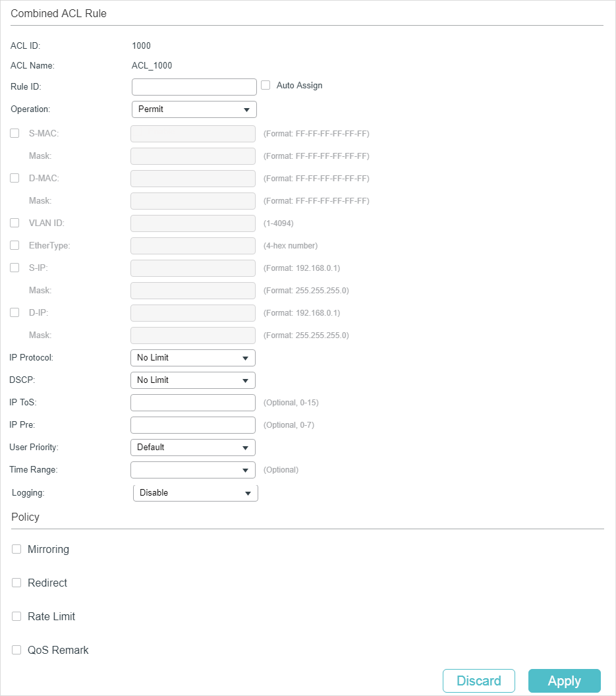Check the S-IP option
The image size is (616, 696).
click(x=14, y=268)
